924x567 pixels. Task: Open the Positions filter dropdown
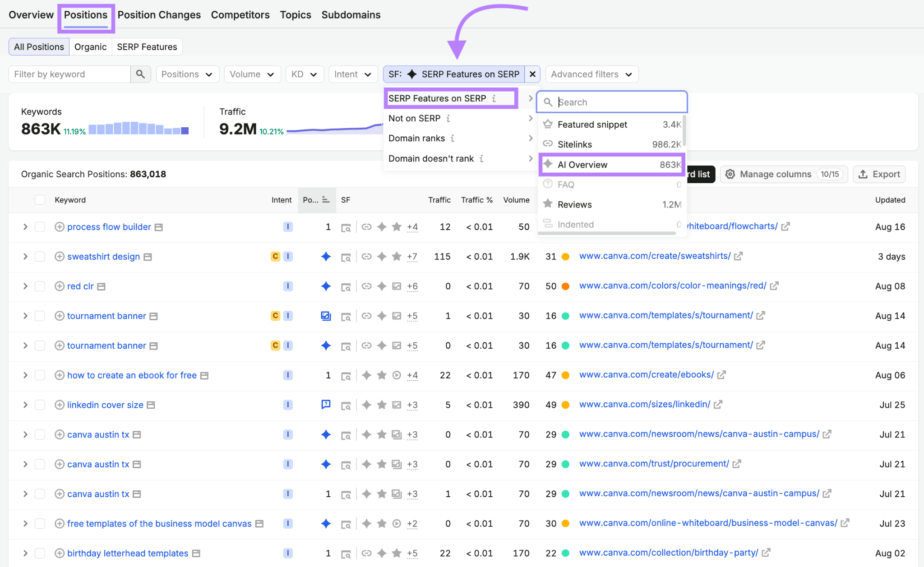(187, 74)
